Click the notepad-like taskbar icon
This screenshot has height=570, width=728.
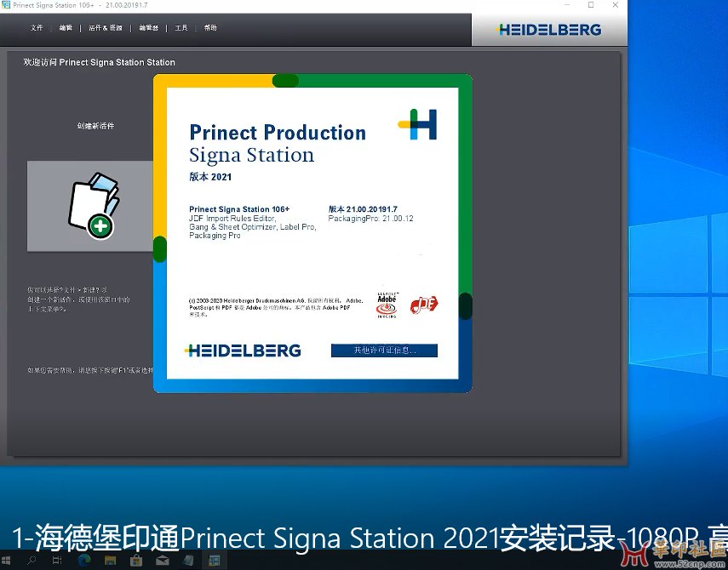(x=188, y=561)
